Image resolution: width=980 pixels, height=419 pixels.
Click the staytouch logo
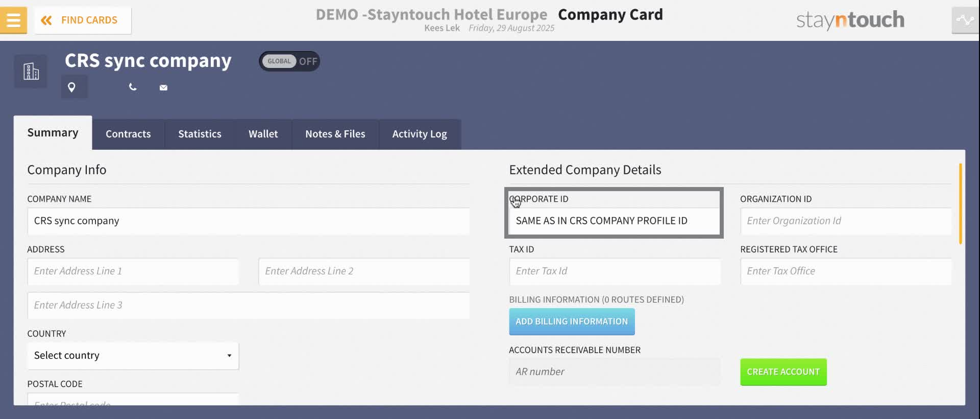tap(850, 20)
